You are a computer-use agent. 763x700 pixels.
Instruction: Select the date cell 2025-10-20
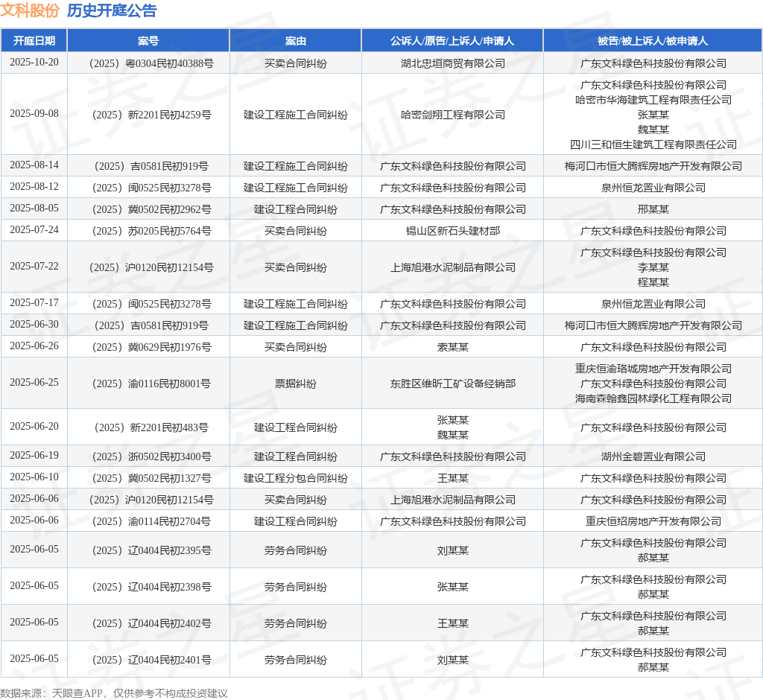34,63
